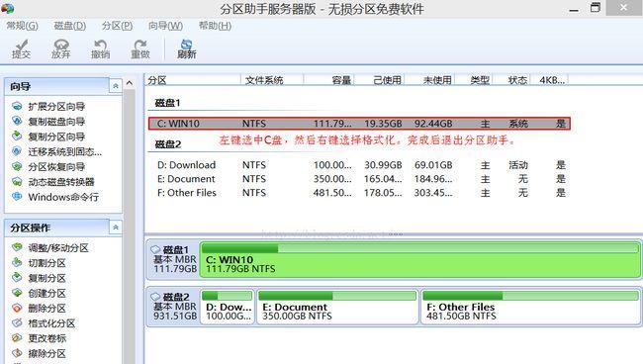Image resolution: width=643 pixels, height=364 pixels.
Task: Open the 磁盘(D) menu
Action: [69, 26]
